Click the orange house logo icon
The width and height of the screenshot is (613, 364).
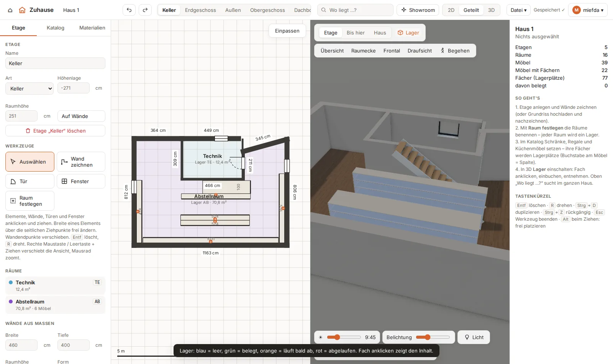(x=22, y=10)
